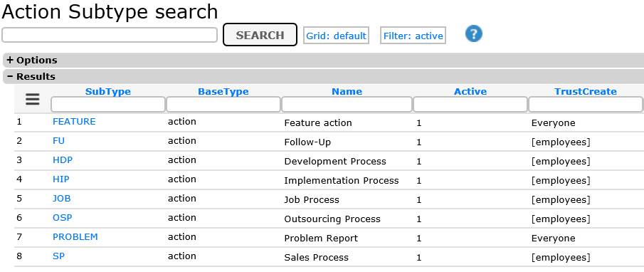Image resolution: width=644 pixels, height=272 pixels.
Task: Sort by the TrustCreate column header
Action: (586, 91)
